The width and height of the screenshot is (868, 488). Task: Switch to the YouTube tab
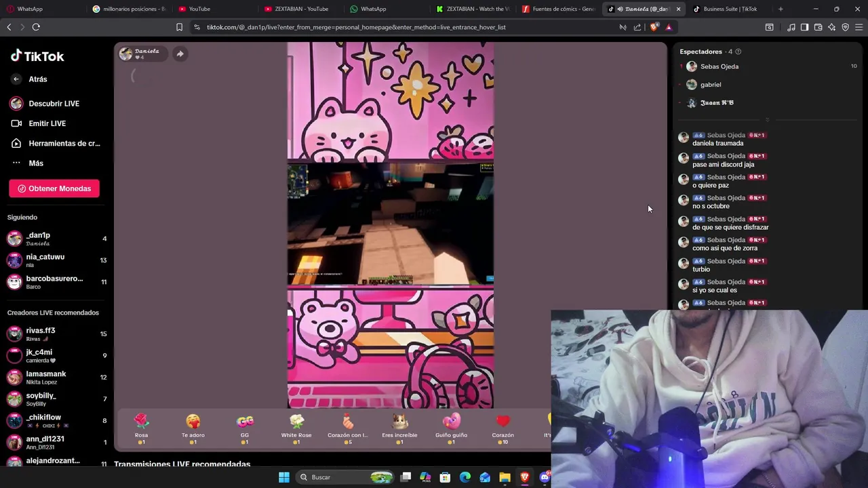pyautogui.click(x=215, y=9)
